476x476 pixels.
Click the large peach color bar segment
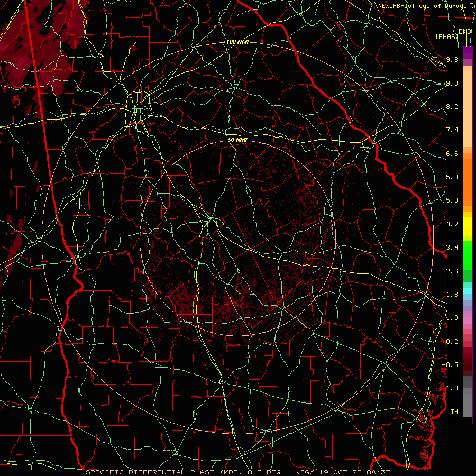coord(467,108)
